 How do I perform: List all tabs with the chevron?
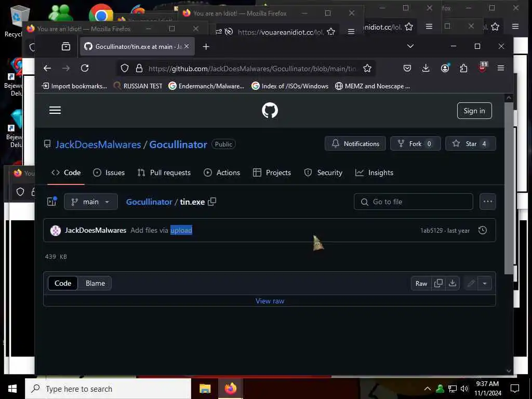[410, 46]
